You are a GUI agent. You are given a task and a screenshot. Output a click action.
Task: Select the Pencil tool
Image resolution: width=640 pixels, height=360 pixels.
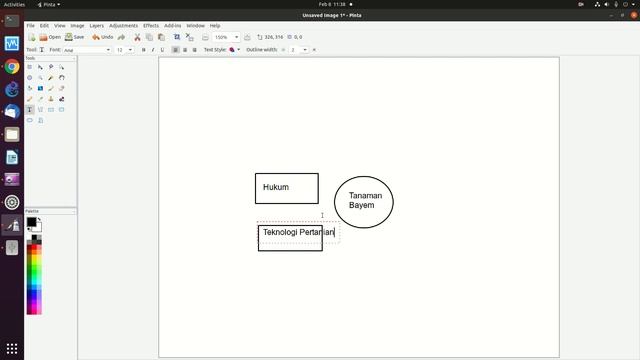pyautogui.click(x=29, y=99)
